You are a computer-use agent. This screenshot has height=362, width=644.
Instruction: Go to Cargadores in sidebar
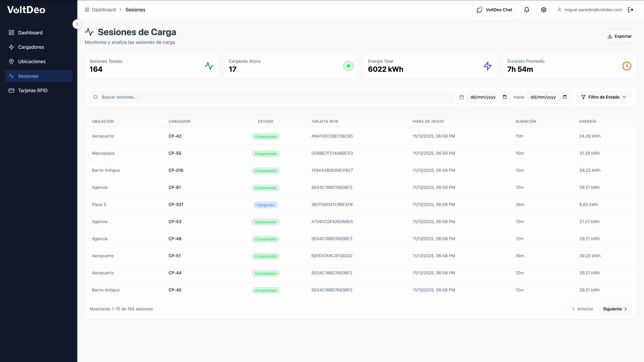[x=39, y=47]
